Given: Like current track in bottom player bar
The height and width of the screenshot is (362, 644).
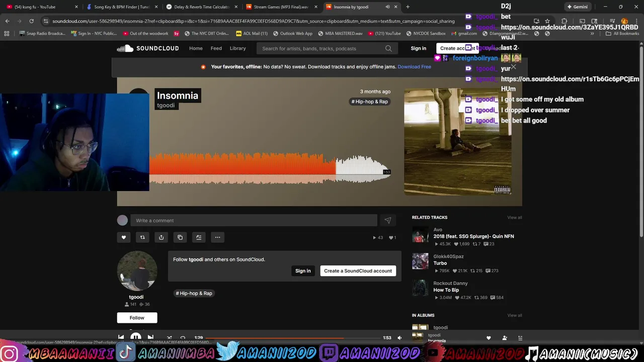Looking at the screenshot, I should click(x=489, y=338).
